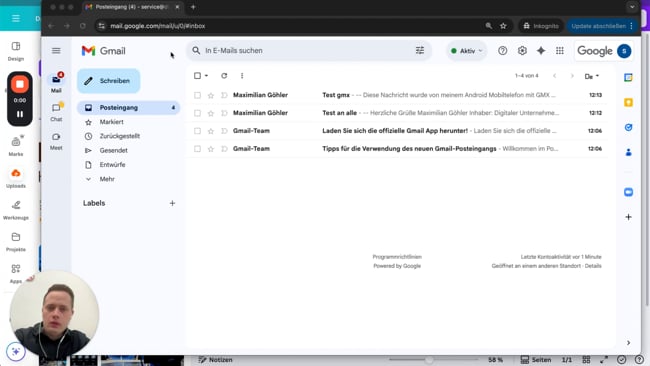
Task: Star the Laden Sie sich die offizielle email
Action: click(211, 131)
